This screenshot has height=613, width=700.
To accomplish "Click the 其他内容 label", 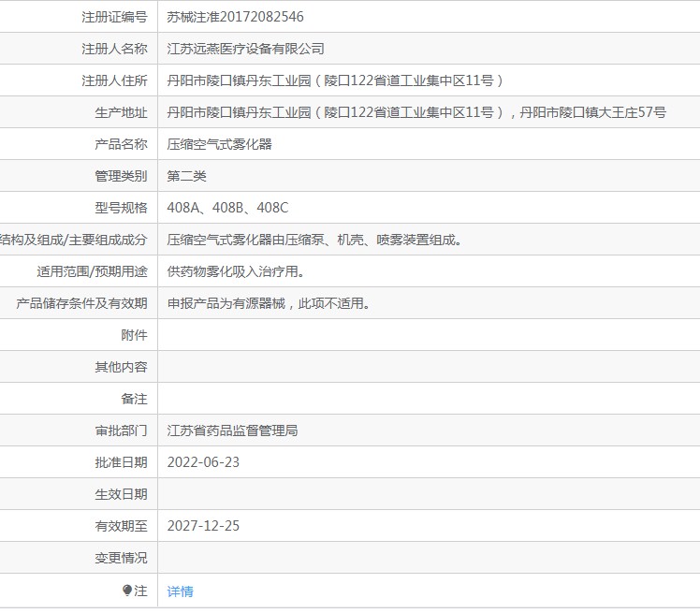I will (121, 367).
